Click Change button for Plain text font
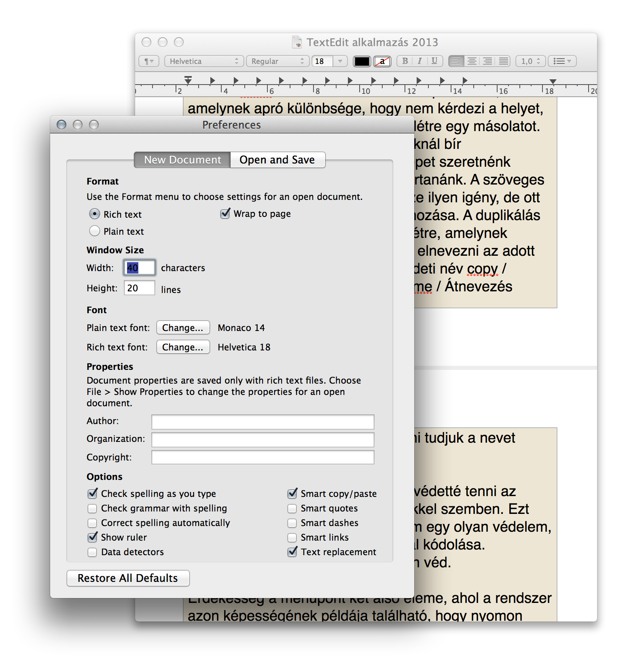Screen dimensions: 644x662 [x=183, y=327]
